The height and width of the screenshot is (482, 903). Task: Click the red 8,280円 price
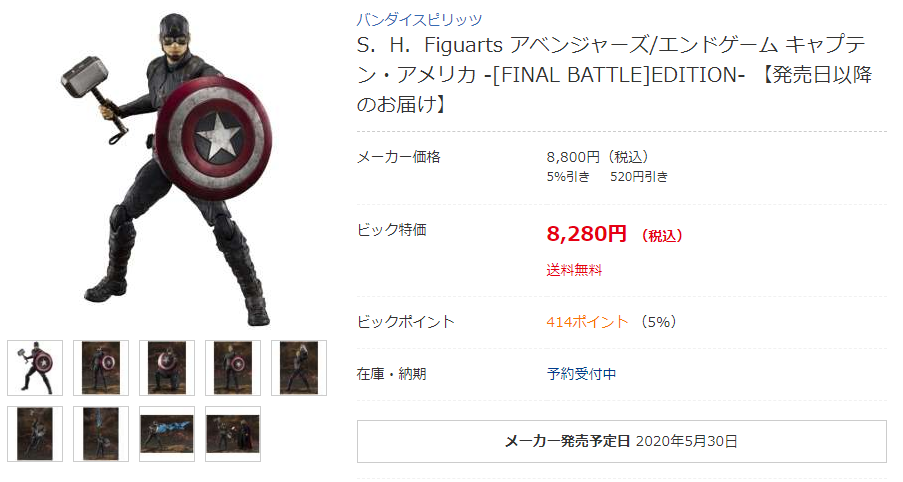coord(587,235)
